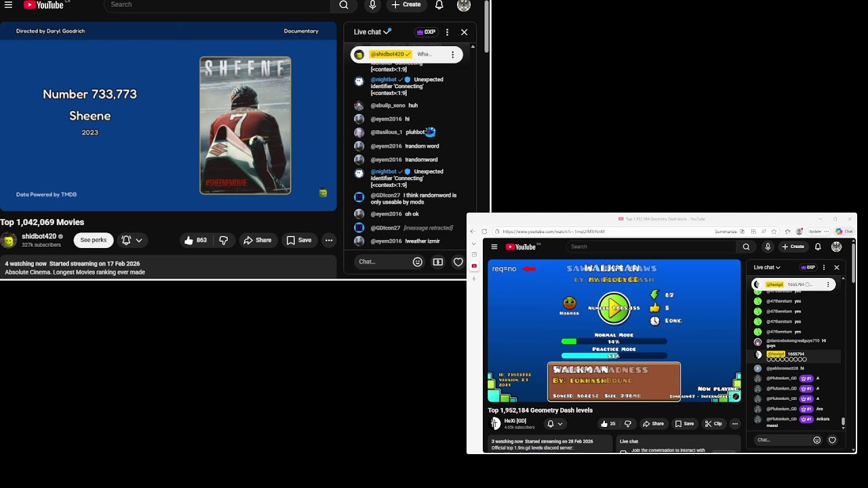Like the Geometry Dash levels stream
Image resolution: width=868 pixels, height=488 pixels.
point(608,424)
